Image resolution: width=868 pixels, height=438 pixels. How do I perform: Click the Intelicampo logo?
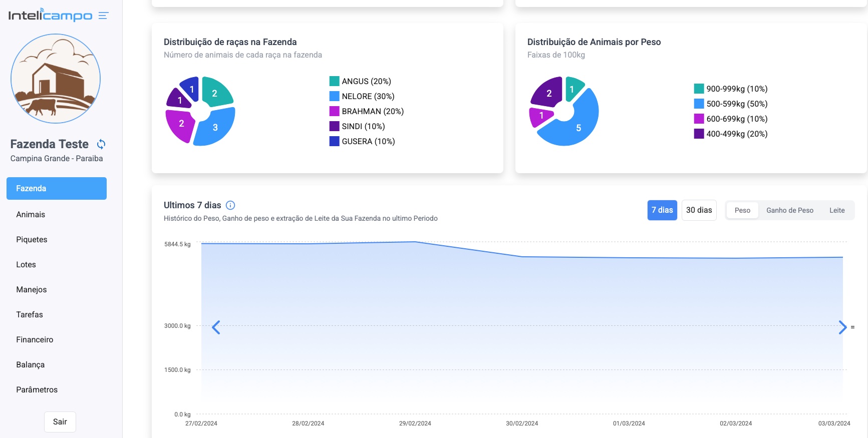coord(50,16)
